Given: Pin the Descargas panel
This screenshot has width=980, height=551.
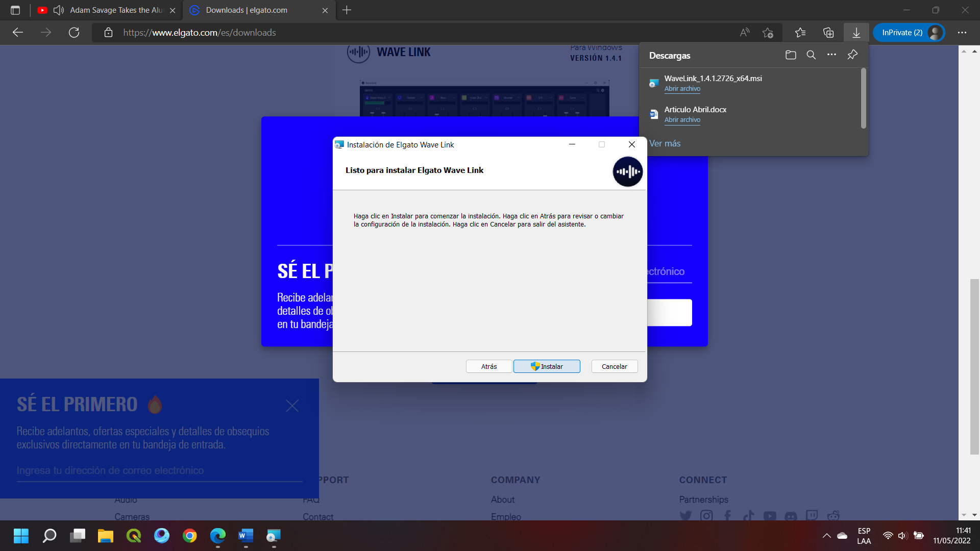Looking at the screenshot, I should (x=852, y=55).
